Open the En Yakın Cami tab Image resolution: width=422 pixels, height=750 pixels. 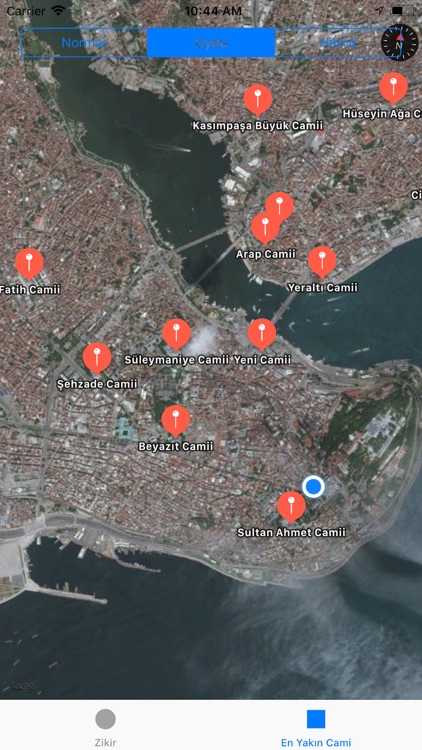316,728
